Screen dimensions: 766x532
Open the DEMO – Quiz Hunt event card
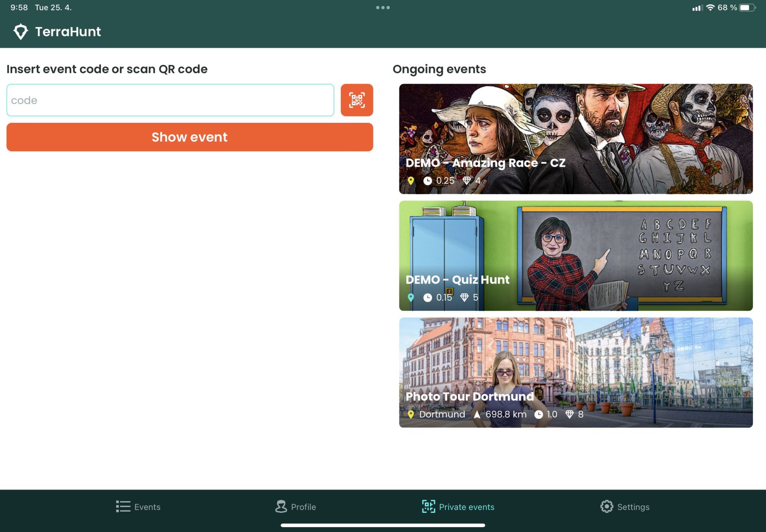click(576, 256)
